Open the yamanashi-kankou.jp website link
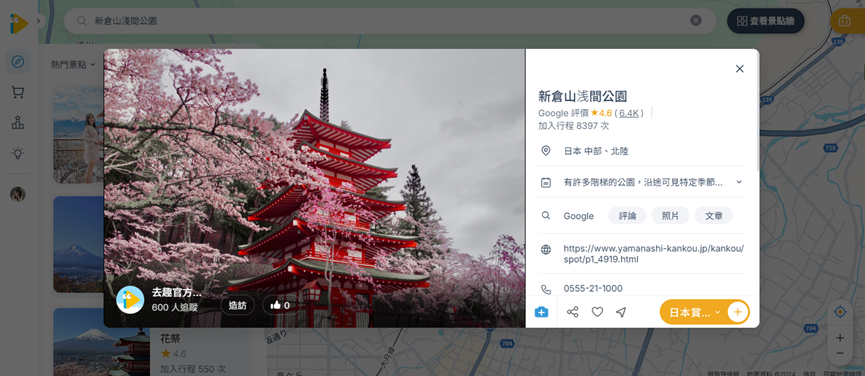865x376 pixels. pyautogui.click(x=654, y=254)
